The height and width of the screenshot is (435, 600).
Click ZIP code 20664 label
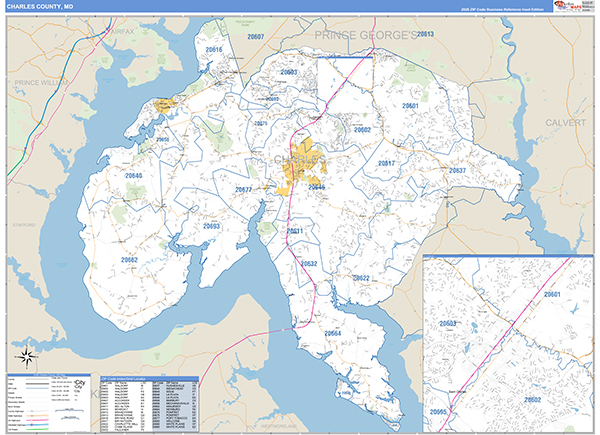coord(333,332)
